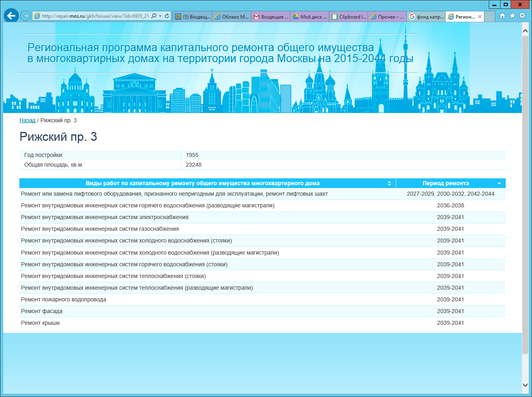Image resolution: width=532 pixels, height=397 pixels.
Task: Switch to the Clipboard tab
Action: 349,17
